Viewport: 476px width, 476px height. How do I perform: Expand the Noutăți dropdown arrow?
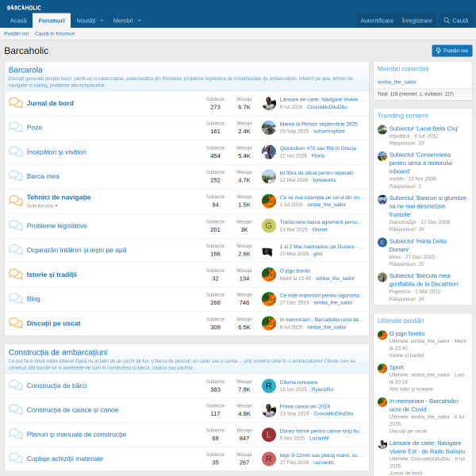pos(102,21)
